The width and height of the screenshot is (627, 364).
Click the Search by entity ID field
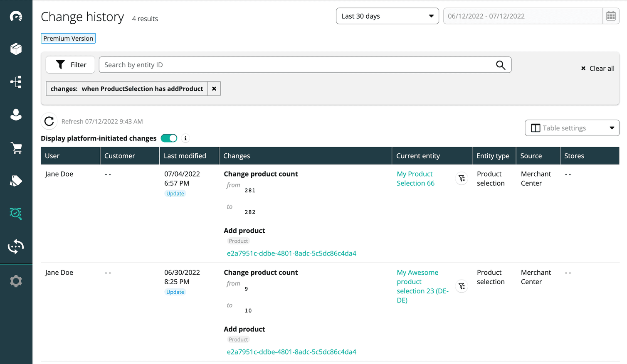[291, 64]
